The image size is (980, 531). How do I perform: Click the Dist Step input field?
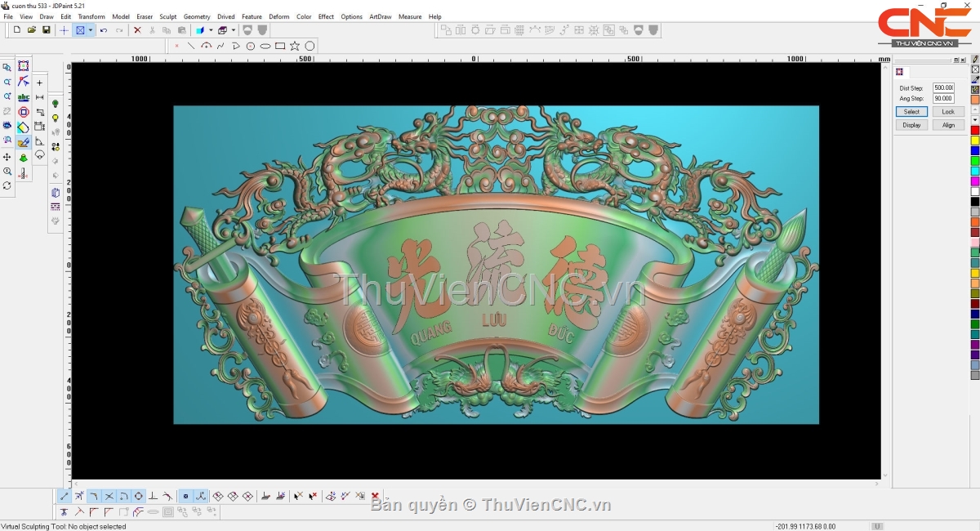tap(943, 87)
